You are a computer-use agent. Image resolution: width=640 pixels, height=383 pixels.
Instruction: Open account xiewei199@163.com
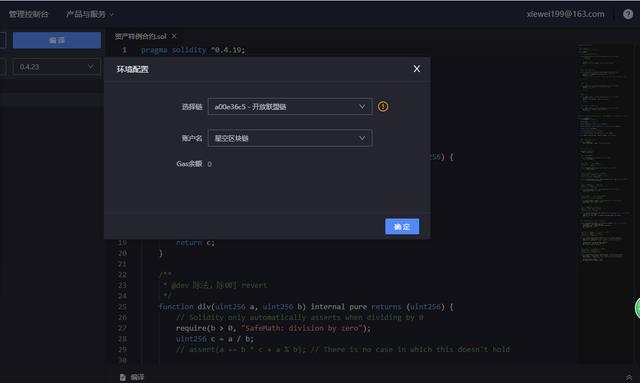pos(565,14)
